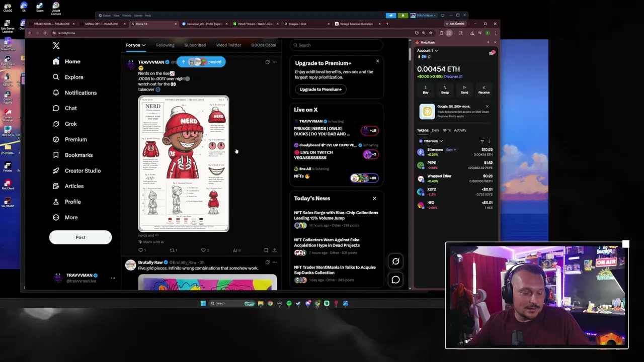Open Bookmarks in X sidebar
The image size is (644, 362).
pos(73,155)
